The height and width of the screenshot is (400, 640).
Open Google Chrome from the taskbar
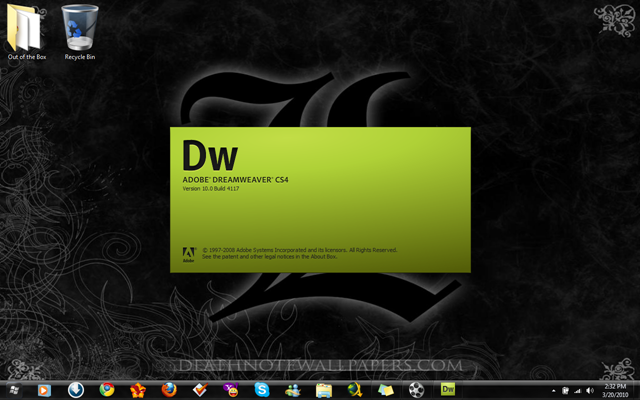click(107, 390)
